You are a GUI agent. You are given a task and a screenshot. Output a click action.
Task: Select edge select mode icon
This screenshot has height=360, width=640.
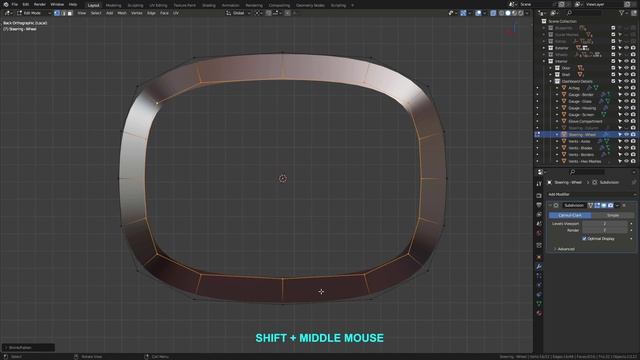63,13
